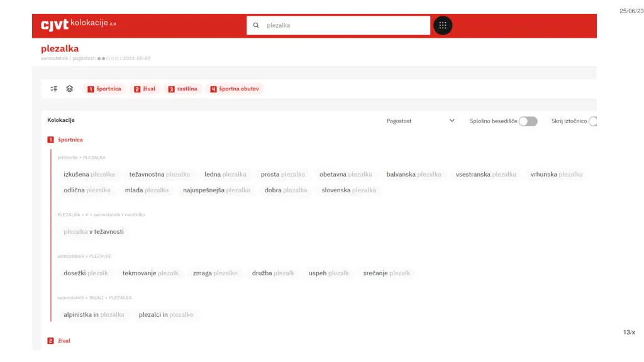
Task: Open collocation alpinistka in plezalka
Action: (x=94, y=315)
